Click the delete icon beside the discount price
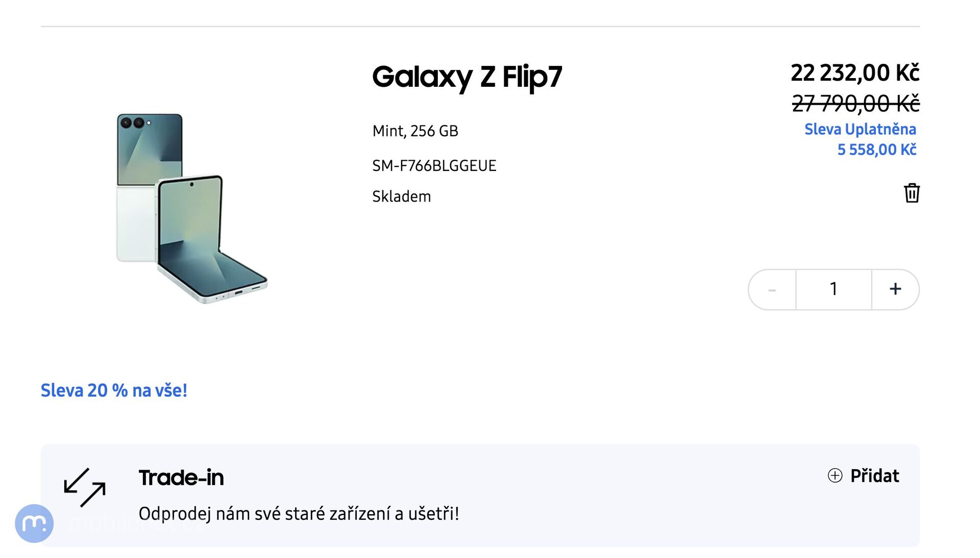The height and width of the screenshot is (558, 980). point(912,193)
